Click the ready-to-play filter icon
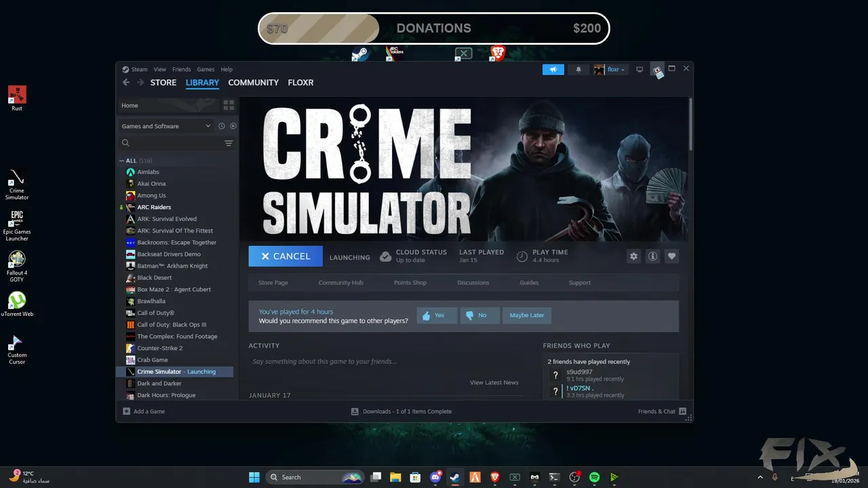 pyautogui.click(x=233, y=126)
